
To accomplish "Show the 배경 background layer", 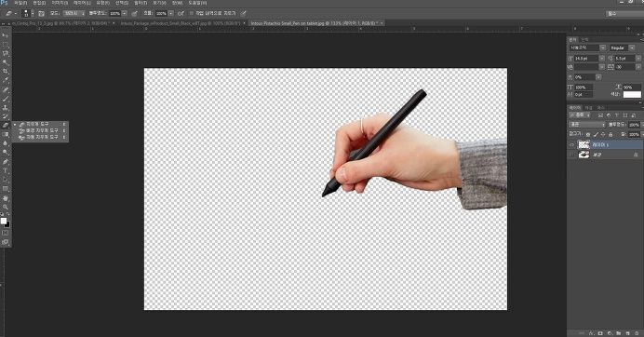I will pyautogui.click(x=571, y=155).
